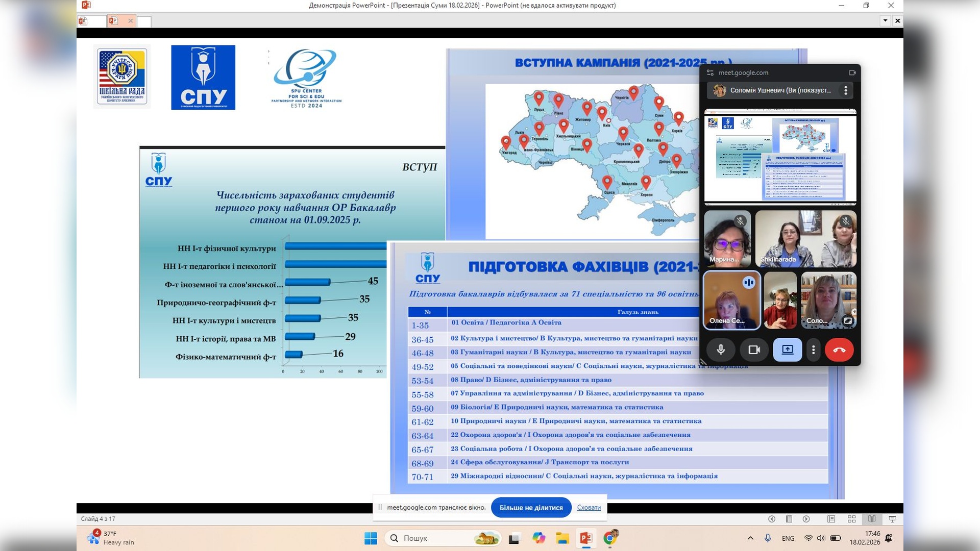Open Олена Се... participant video tile
Screen dimensions: 980x551
731,300
